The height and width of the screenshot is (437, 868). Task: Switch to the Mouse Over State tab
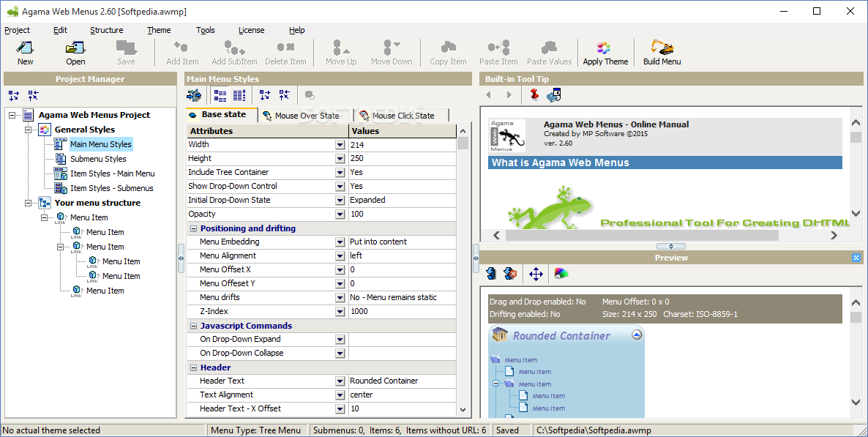pos(306,115)
